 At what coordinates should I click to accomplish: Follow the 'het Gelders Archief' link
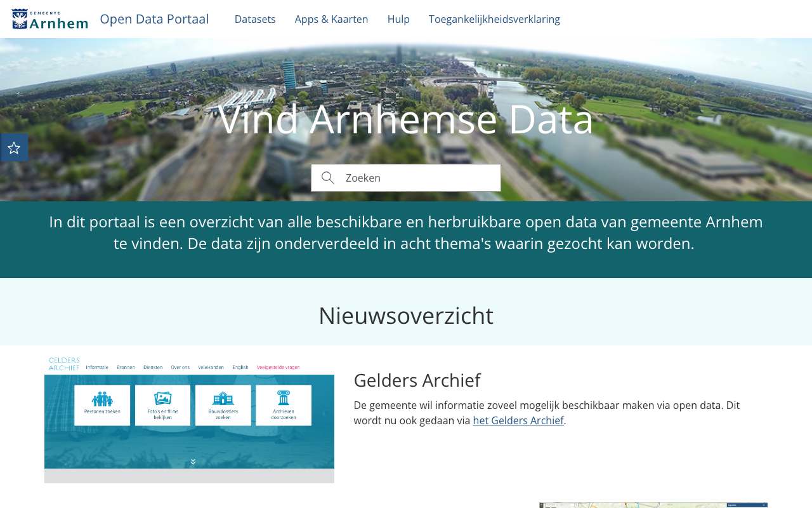point(518,420)
